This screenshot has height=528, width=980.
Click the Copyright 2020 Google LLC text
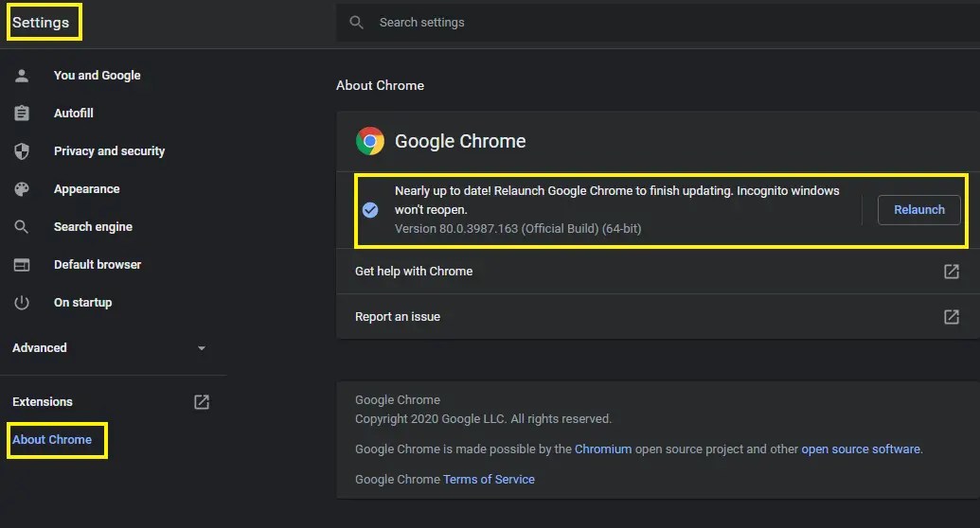[x=483, y=419]
